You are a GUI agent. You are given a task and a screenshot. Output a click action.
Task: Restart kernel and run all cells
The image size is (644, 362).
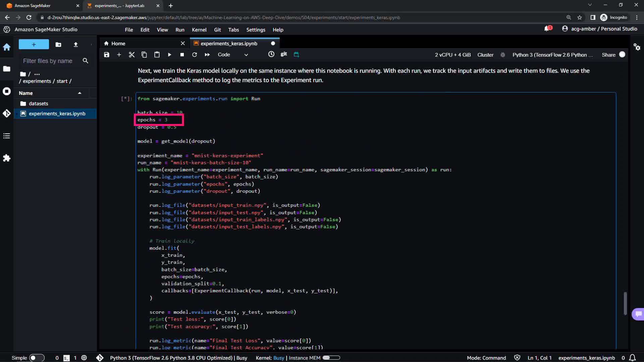point(207,55)
